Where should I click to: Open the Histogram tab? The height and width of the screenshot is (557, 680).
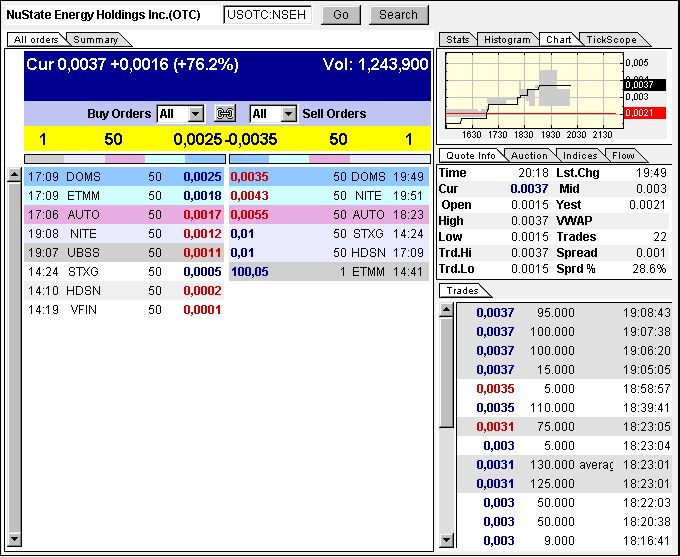[507, 40]
